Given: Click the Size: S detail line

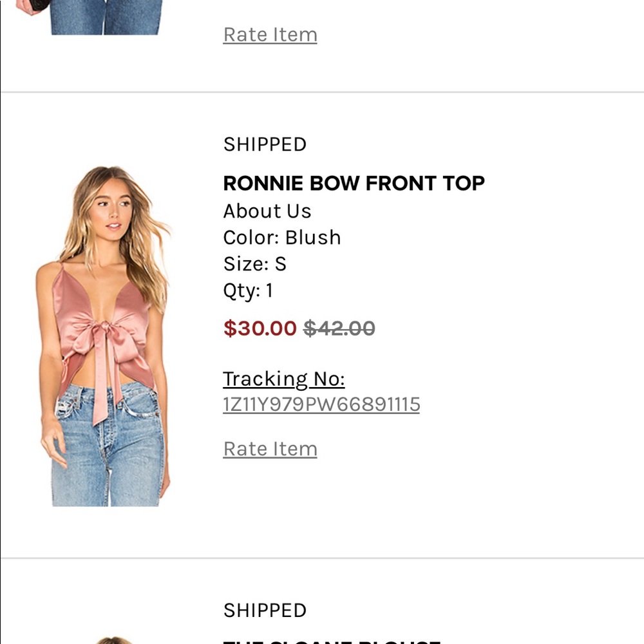Looking at the screenshot, I should [x=254, y=263].
